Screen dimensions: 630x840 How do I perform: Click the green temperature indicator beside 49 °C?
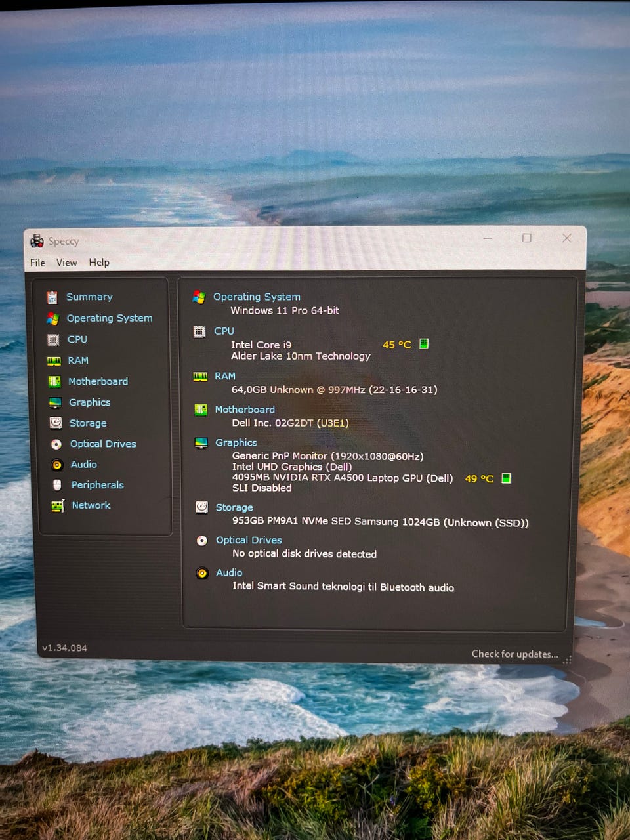[x=506, y=478]
